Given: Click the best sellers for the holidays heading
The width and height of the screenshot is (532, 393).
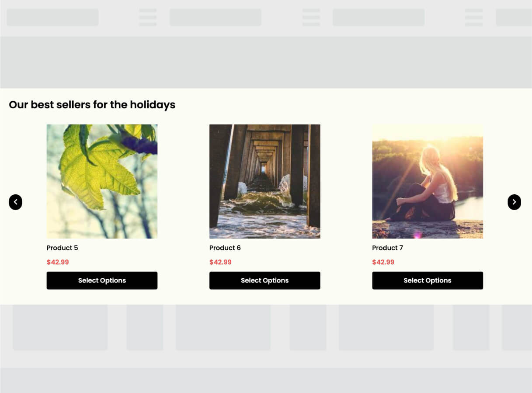Looking at the screenshot, I should (x=92, y=105).
